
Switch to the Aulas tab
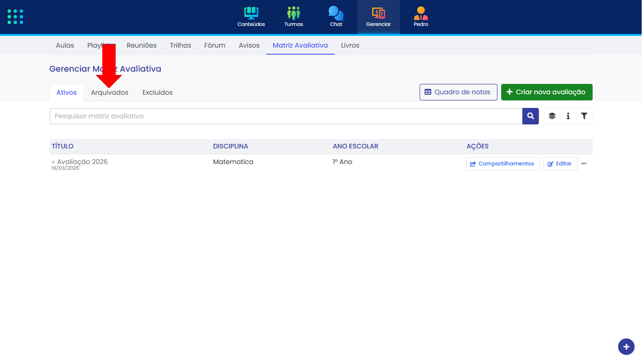tap(65, 45)
